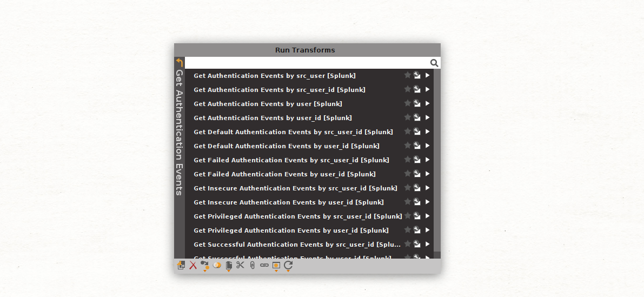Configure Get Privileged Authentication Events by src_user_id

click(417, 216)
